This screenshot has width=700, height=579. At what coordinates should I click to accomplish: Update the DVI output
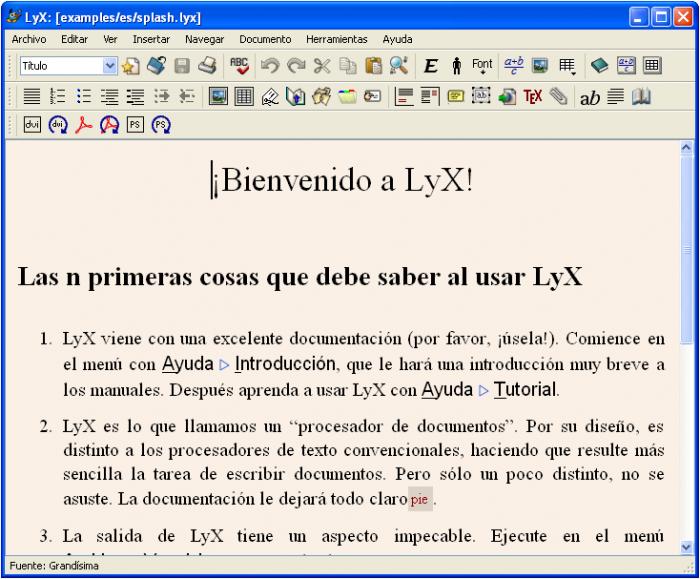point(58,125)
